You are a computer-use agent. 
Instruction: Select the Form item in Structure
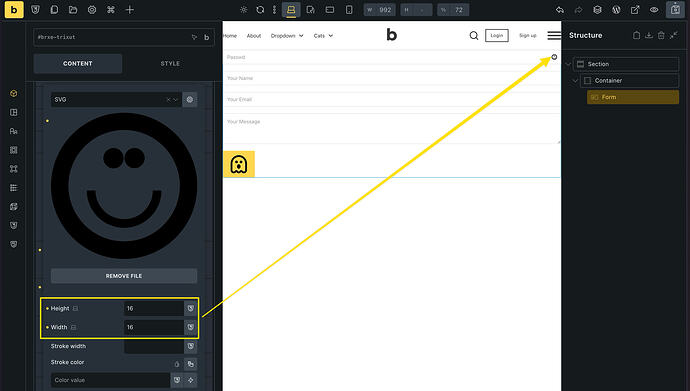633,97
